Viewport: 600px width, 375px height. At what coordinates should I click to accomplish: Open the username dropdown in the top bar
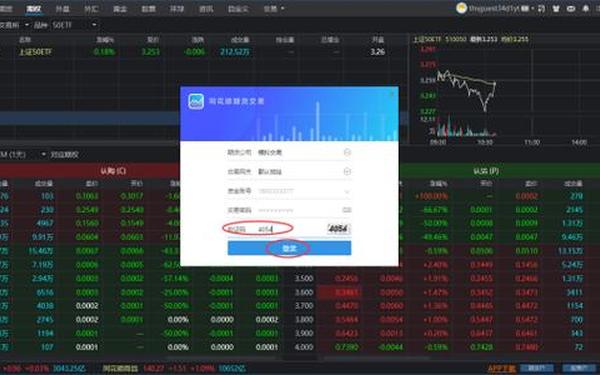[501, 8]
